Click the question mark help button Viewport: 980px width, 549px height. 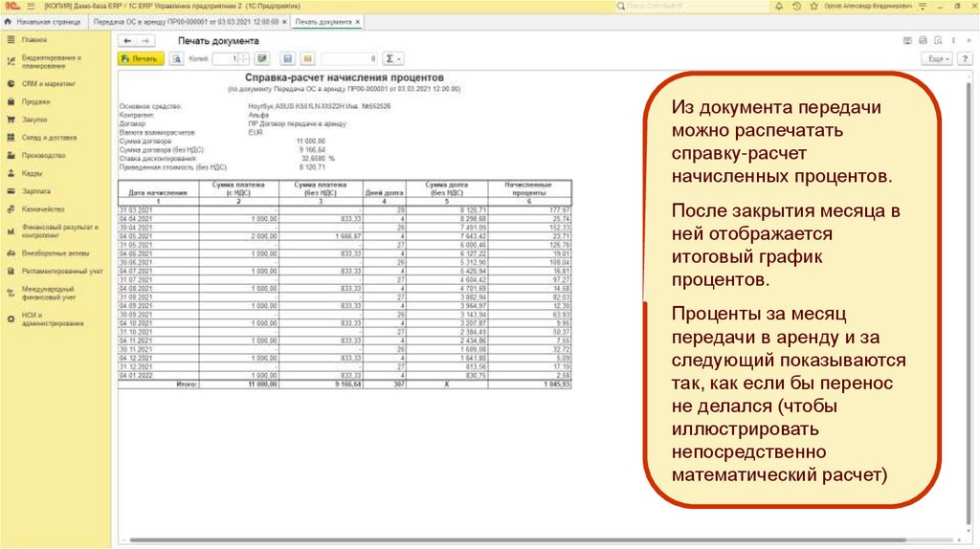[x=965, y=58]
